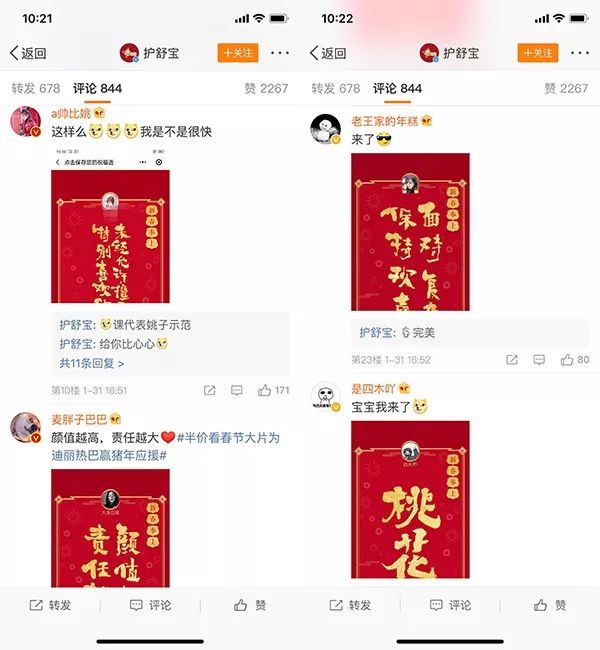Switch to 转发 678 tab on left
The height and width of the screenshot is (650, 600).
[x=36, y=88]
